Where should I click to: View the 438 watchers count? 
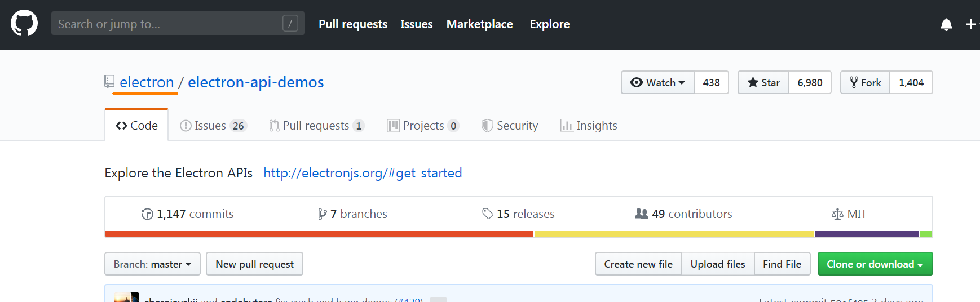point(712,82)
